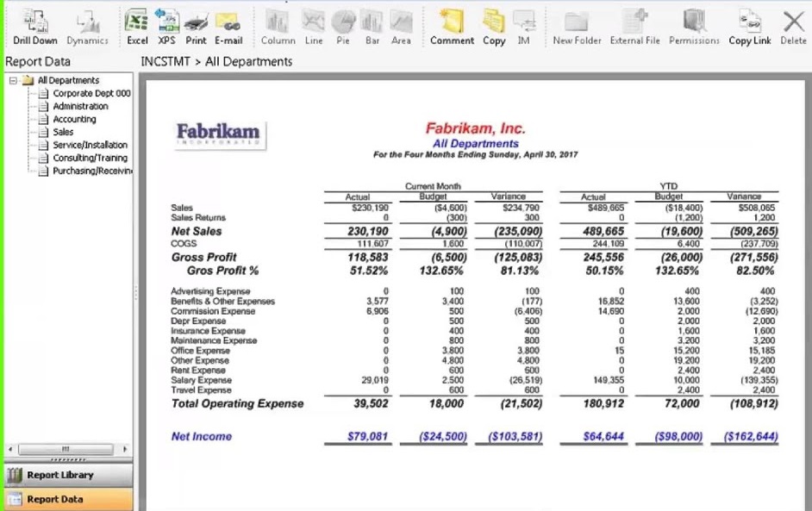Create a Bar chart

click(x=372, y=27)
